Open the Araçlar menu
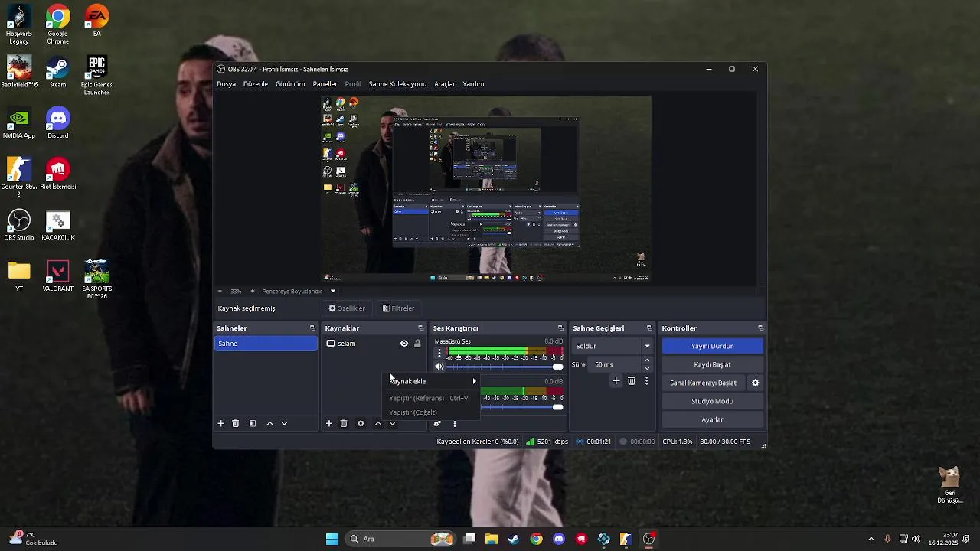980x551 pixels. coord(445,84)
